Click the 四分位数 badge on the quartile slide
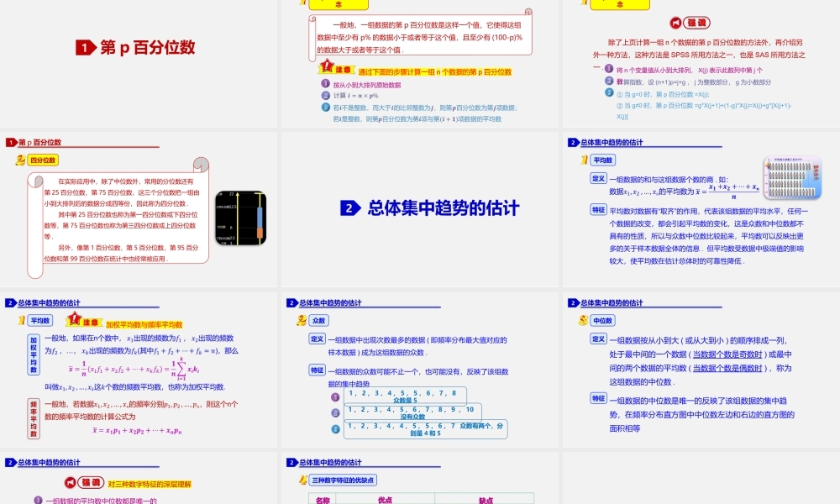 [x=42, y=160]
